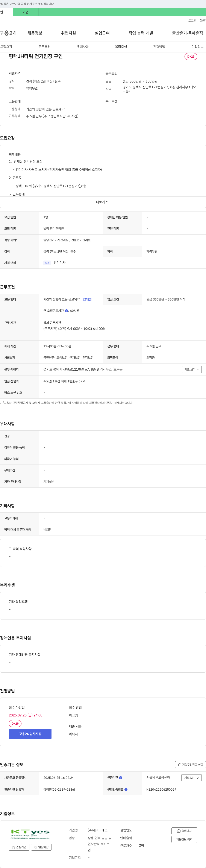Open the company 홈페이지 button

point(184,831)
